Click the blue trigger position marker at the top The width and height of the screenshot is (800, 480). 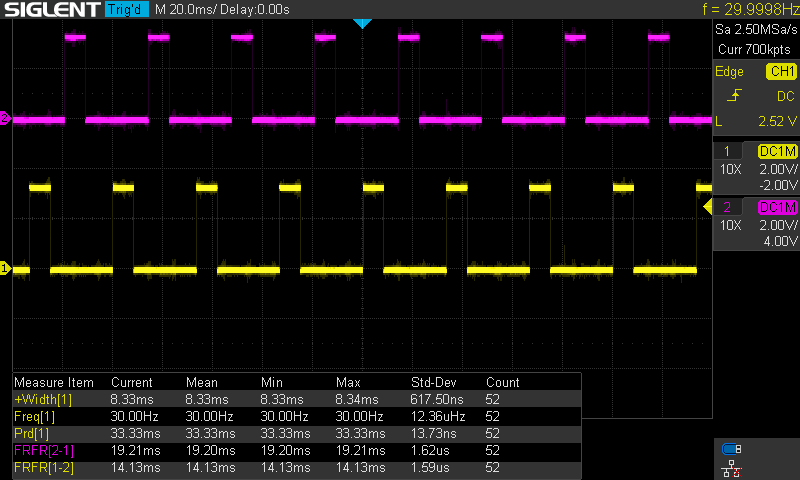pos(362,23)
